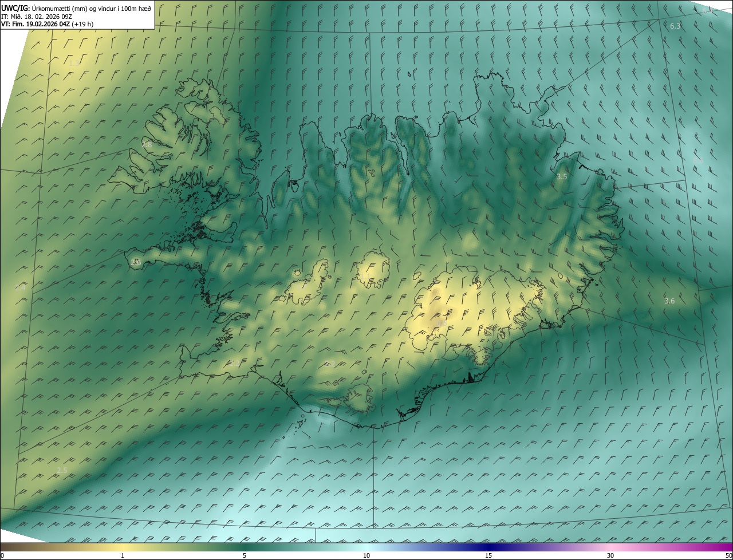
Task: Click the valid time line "VT: Fim. 19.02.2026 04Z"
Action: pyautogui.click(x=36, y=24)
